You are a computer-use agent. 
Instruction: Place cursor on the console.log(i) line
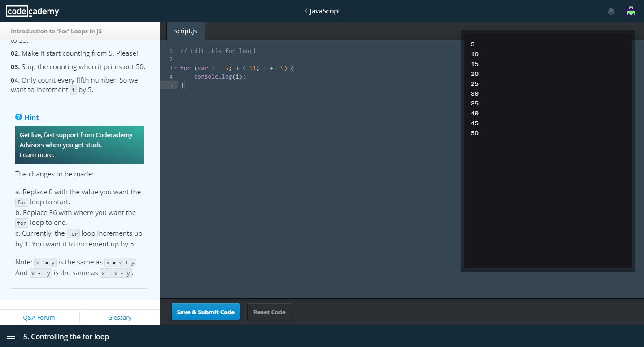pos(219,76)
